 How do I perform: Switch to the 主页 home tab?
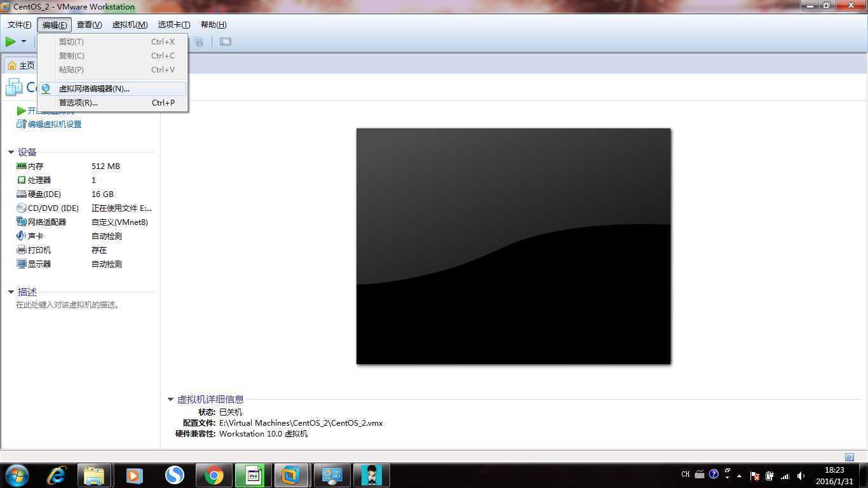point(21,65)
